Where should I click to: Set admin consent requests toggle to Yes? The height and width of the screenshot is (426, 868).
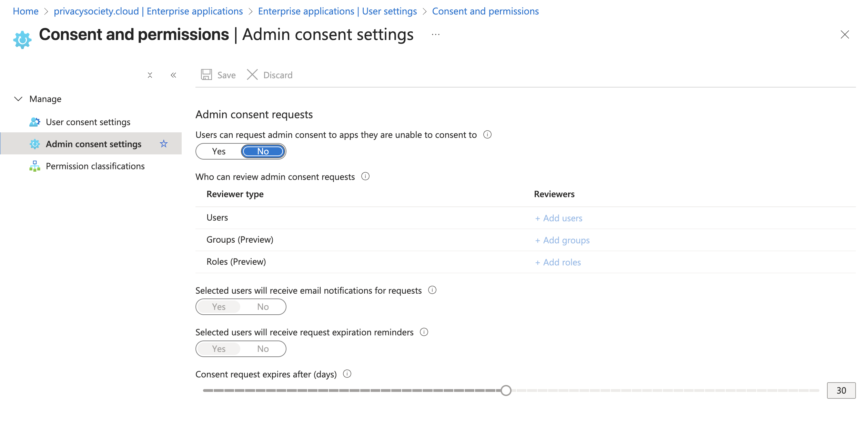(x=219, y=151)
